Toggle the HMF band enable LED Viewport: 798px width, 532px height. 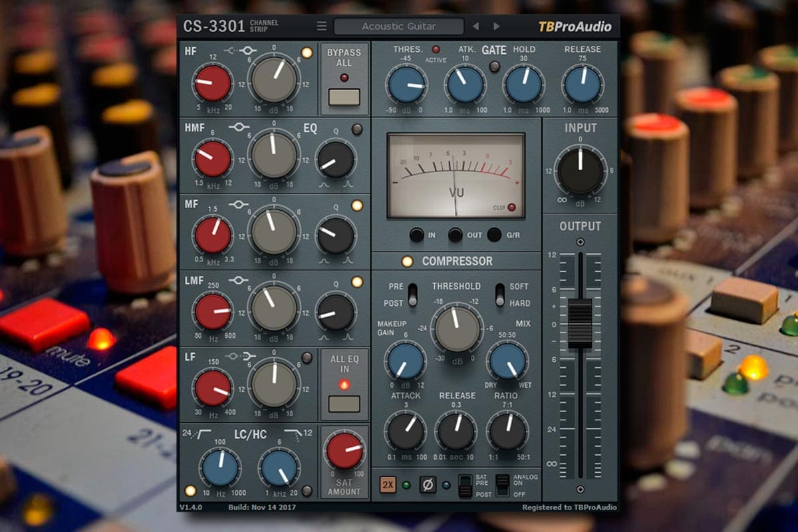tap(357, 129)
